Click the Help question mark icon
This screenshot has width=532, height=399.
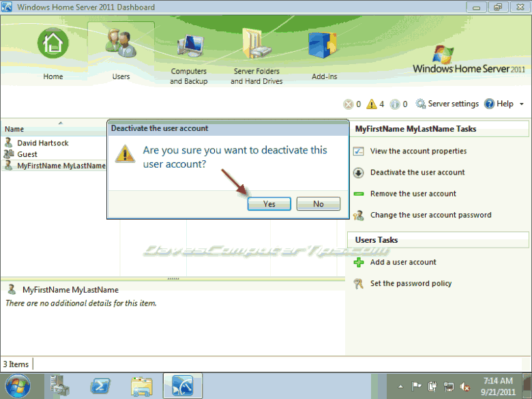pyautogui.click(x=489, y=104)
